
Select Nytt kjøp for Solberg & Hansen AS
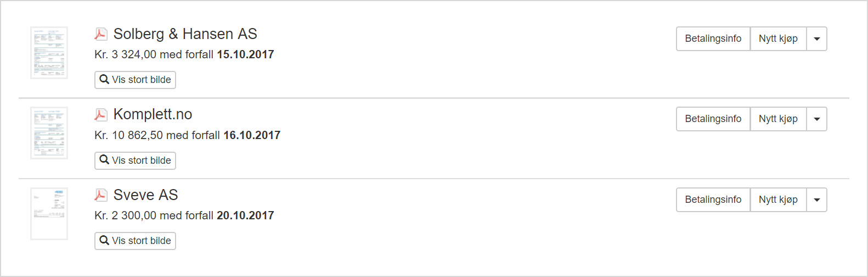point(778,38)
